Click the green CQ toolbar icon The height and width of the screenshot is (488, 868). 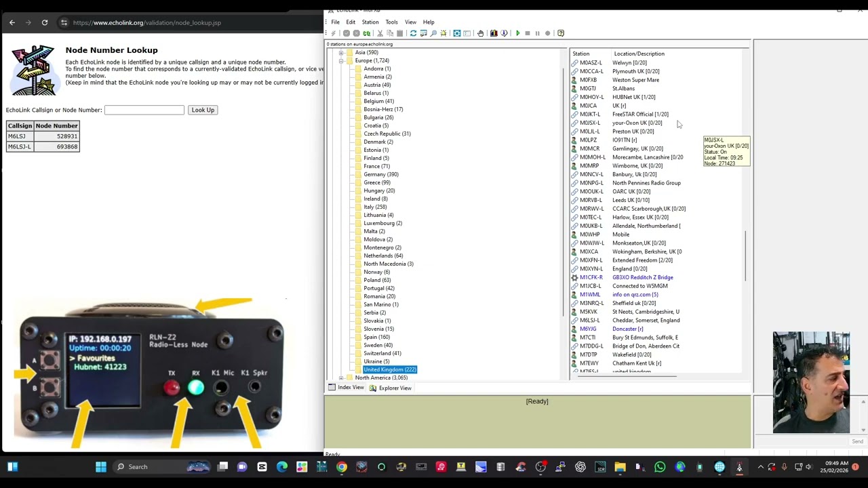367,33
